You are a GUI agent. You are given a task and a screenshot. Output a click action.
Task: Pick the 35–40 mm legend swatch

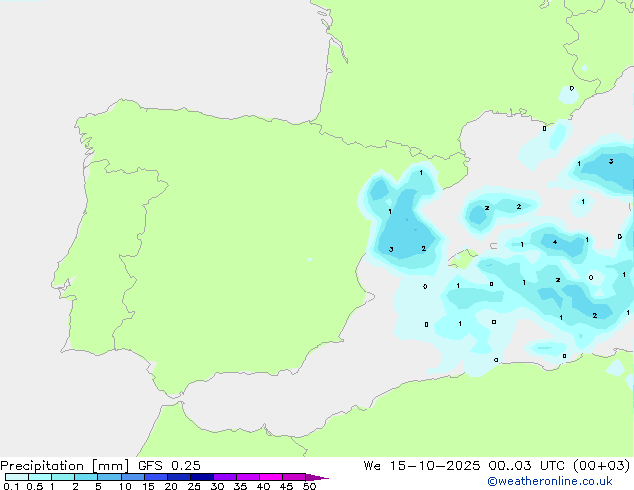tap(248, 477)
